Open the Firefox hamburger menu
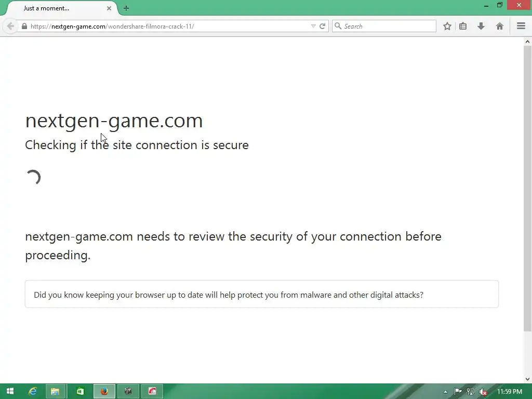 (x=521, y=26)
